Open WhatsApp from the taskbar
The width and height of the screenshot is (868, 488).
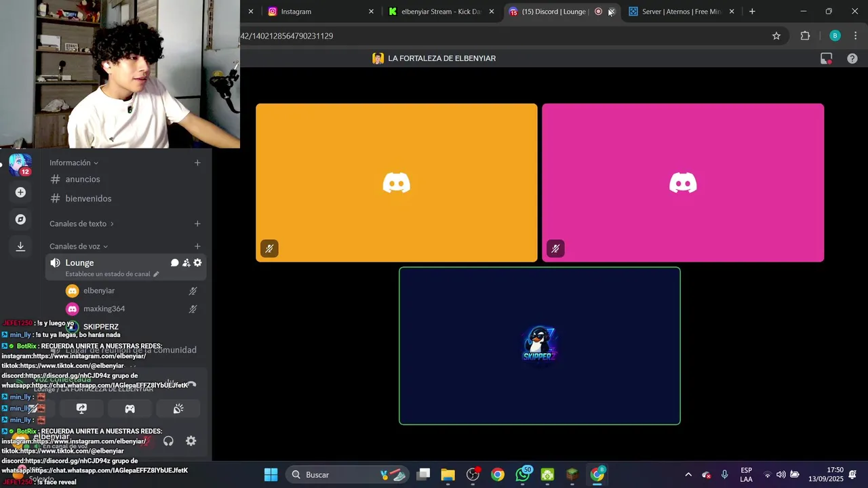point(523,474)
